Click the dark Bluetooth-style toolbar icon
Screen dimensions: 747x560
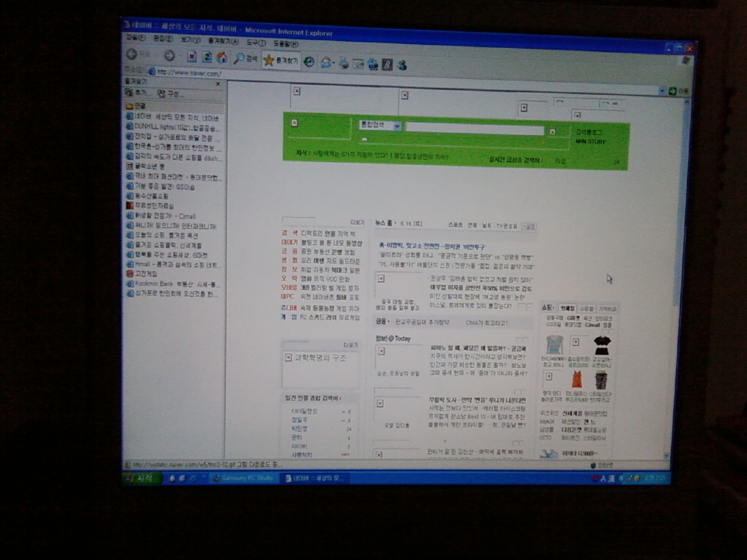tap(387, 65)
